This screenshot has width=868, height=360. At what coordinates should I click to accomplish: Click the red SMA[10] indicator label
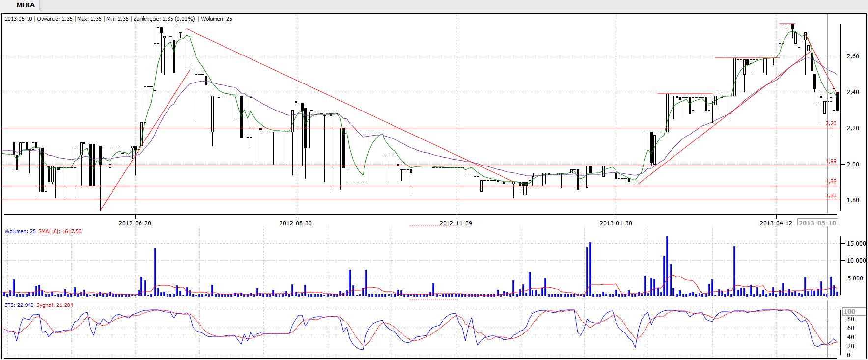59,232
